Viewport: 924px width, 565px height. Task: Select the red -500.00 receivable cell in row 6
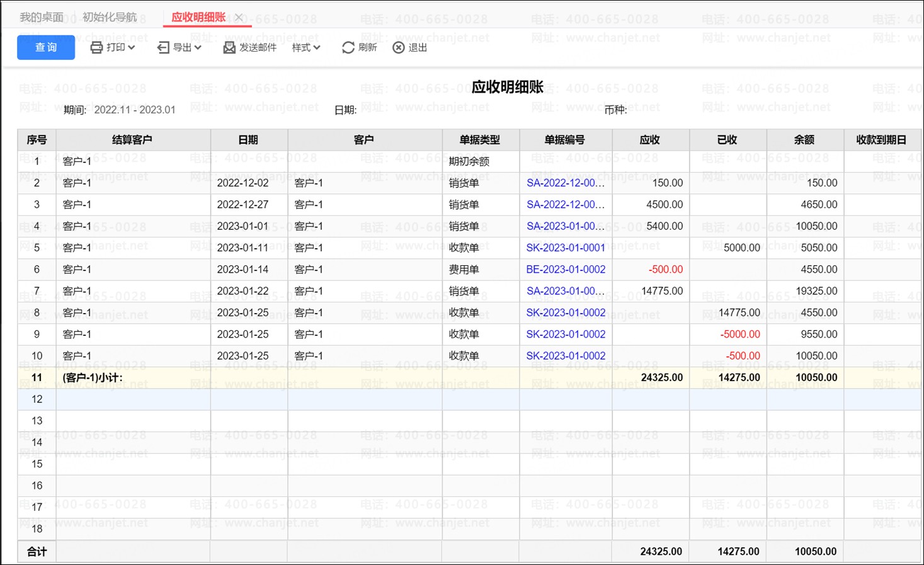point(650,269)
